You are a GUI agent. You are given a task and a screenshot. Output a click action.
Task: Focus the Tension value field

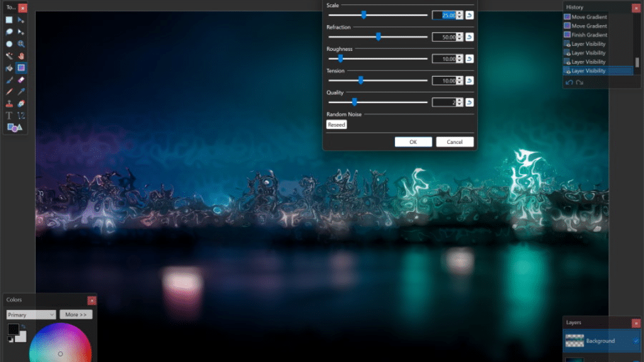(x=444, y=80)
